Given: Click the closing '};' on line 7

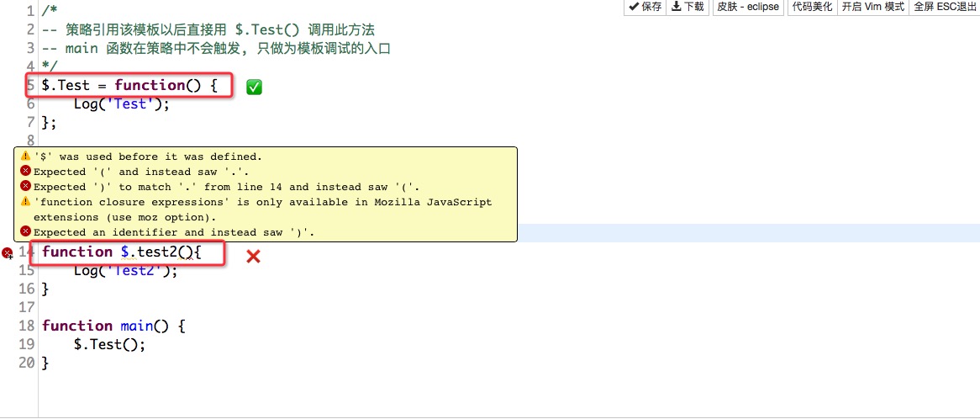Looking at the screenshot, I should point(49,122).
